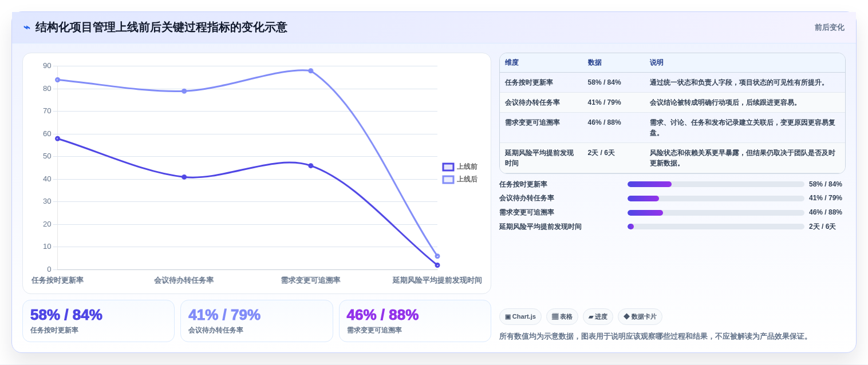Click the table value 41% / 79%
This screenshot has height=365, width=868.
point(604,102)
